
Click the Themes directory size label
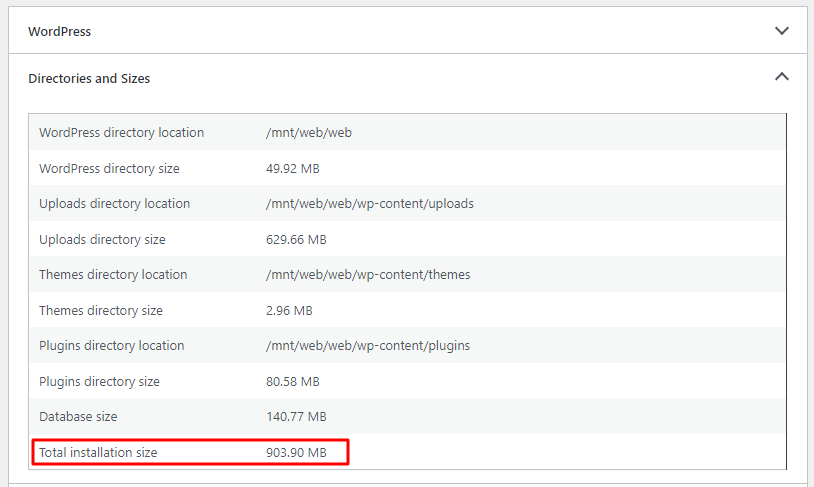pos(101,310)
